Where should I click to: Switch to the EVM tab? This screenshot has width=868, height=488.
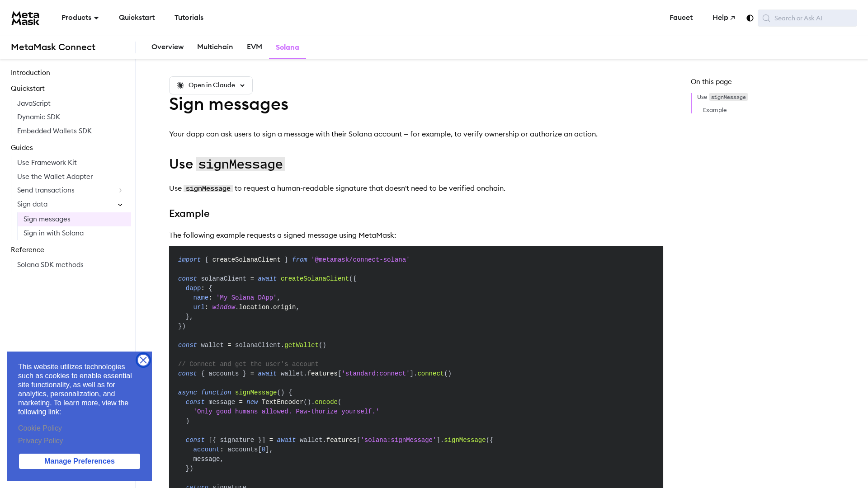255,47
